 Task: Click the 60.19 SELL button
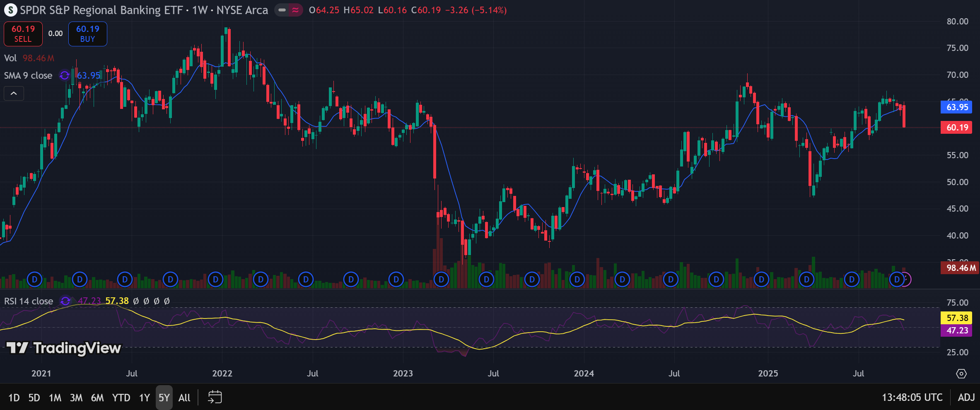23,34
